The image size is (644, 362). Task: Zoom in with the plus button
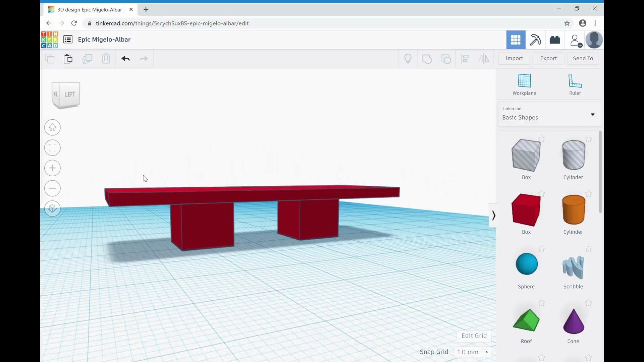tap(52, 168)
